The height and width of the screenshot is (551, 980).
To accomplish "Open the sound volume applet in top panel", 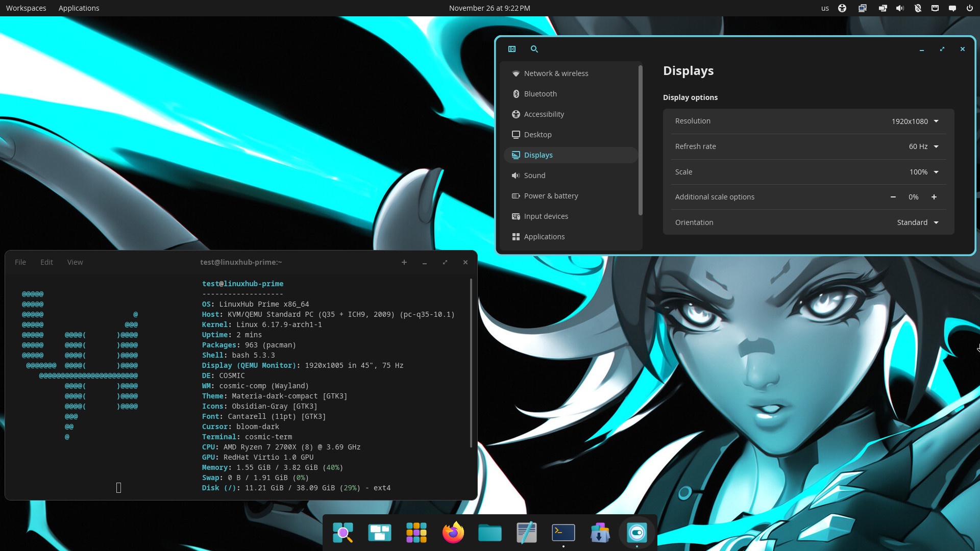I will pyautogui.click(x=900, y=8).
